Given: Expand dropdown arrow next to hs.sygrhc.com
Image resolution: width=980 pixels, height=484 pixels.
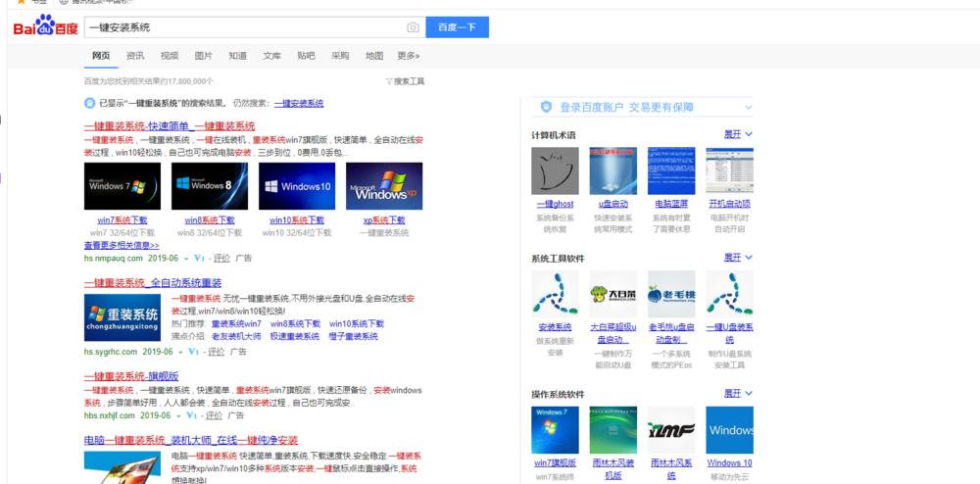Looking at the screenshot, I should 180,353.
